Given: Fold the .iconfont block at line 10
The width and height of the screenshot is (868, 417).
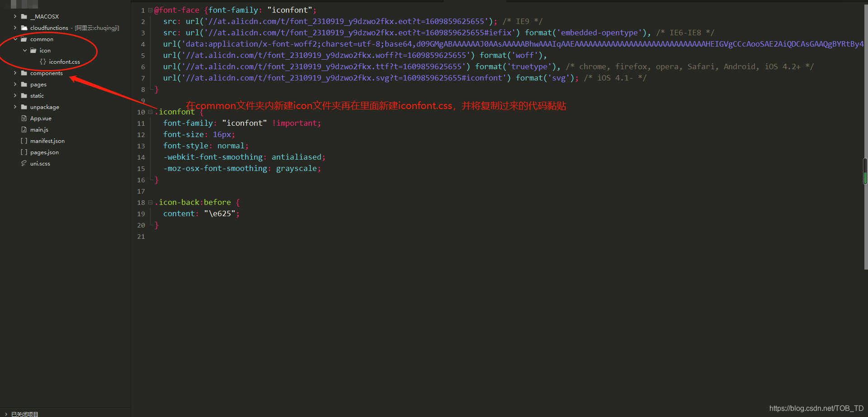Looking at the screenshot, I should point(150,112).
